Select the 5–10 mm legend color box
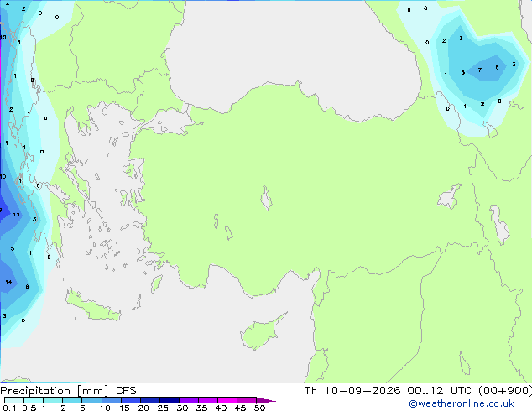Screen dimensions: 532x411 pyautogui.click(x=91, y=400)
